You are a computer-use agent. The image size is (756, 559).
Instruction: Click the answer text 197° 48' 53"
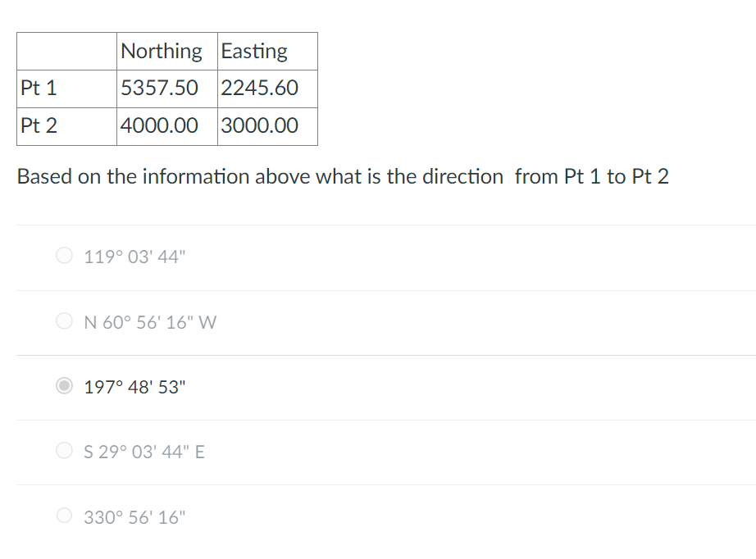[134, 387]
